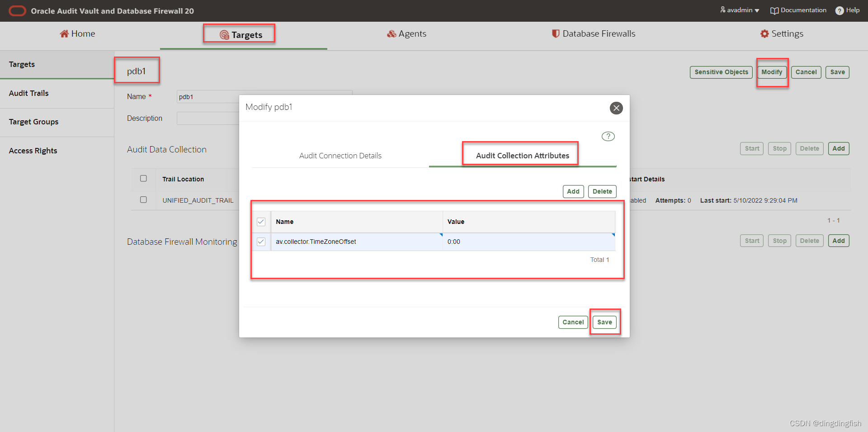This screenshot has height=432, width=868.
Task: Click the Settings gear icon
Action: pos(764,33)
